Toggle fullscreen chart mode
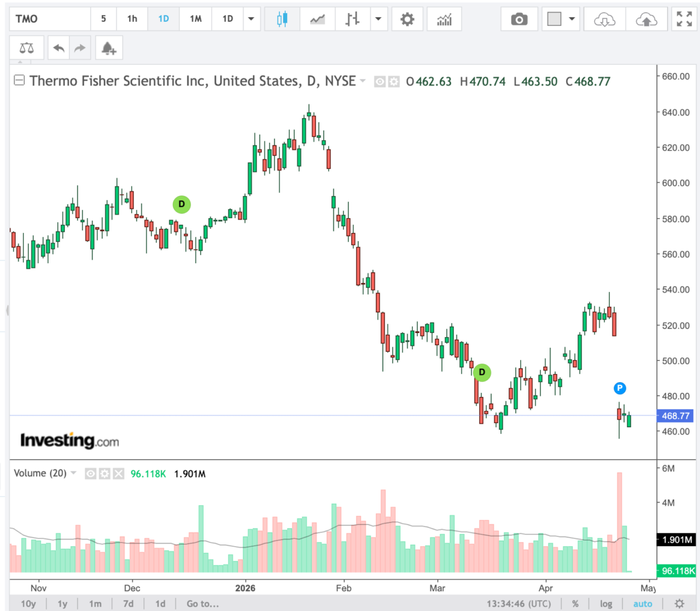Viewport: 700px width, 611px height. 683,19
